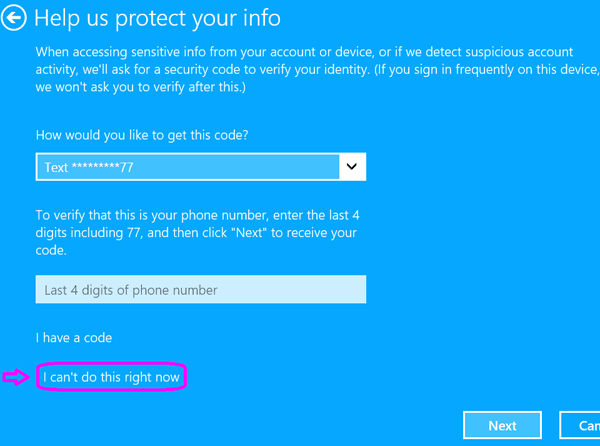Image resolution: width=600 pixels, height=446 pixels.
Task: Click the partially visible Cancel button
Action: point(579,425)
